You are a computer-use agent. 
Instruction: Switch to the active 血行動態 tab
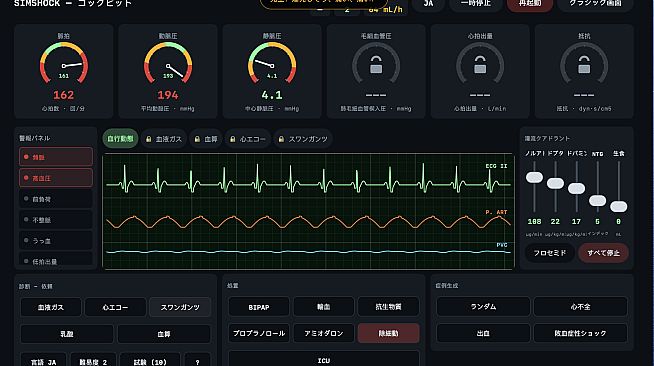120,138
